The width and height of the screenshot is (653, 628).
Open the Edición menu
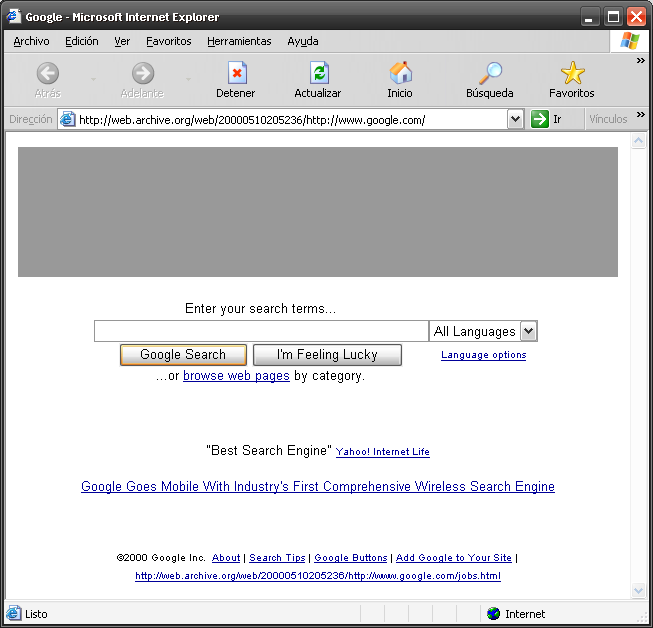(82, 41)
